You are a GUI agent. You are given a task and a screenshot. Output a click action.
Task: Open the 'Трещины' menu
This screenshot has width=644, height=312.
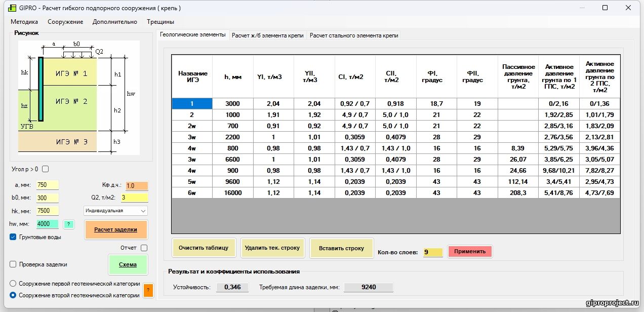(x=160, y=22)
